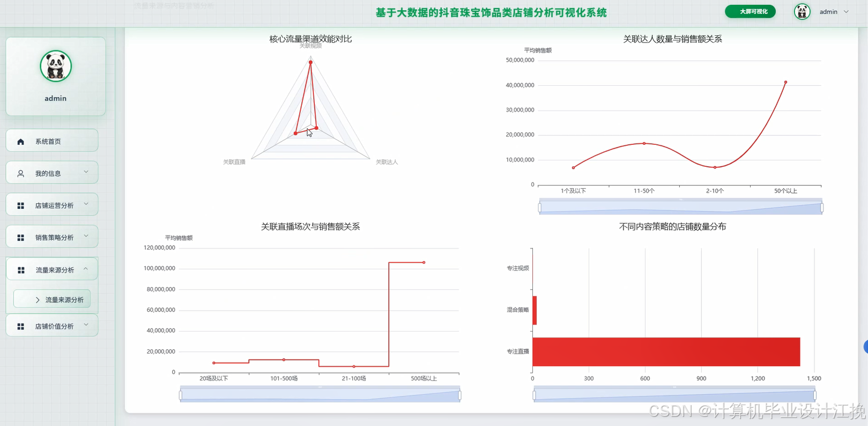Click the arrow icon in the 流量来源分析 submenu item

pos(38,300)
